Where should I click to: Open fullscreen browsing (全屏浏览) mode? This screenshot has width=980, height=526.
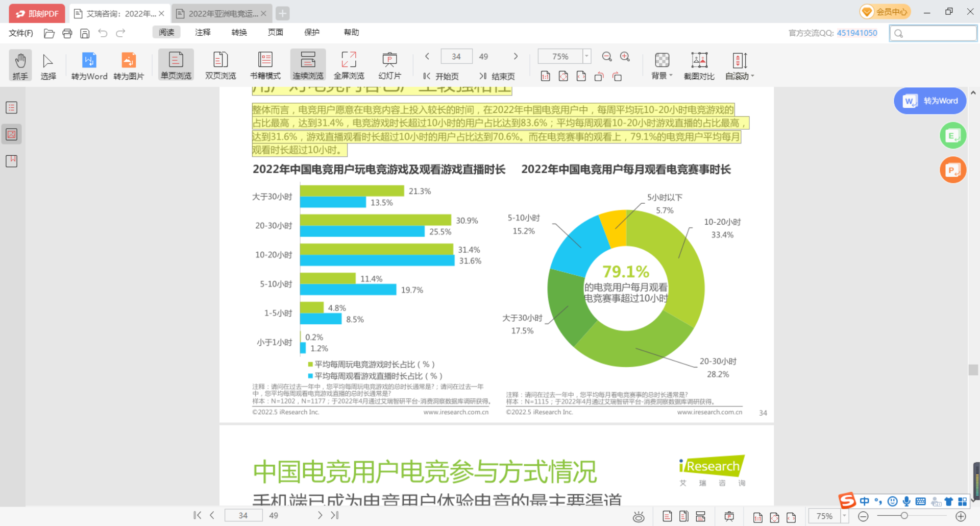pos(349,65)
